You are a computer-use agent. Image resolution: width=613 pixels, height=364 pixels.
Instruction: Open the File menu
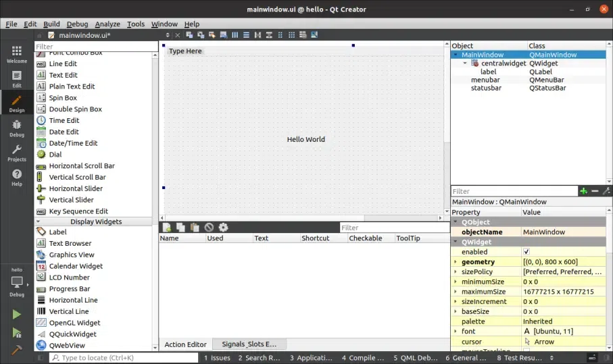[x=11, y=24]
